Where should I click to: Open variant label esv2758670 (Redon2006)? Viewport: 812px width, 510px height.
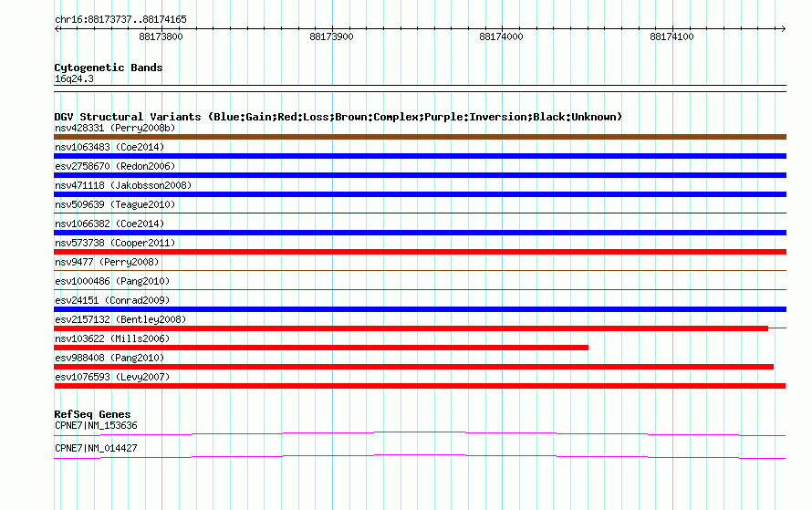[x=115, y=166]
